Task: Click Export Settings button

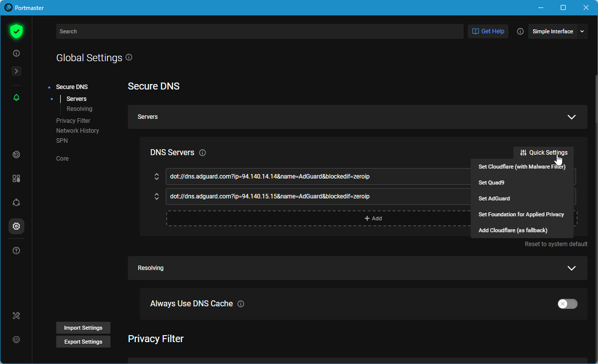Action: pyautogui.click(x=83, y=342)
